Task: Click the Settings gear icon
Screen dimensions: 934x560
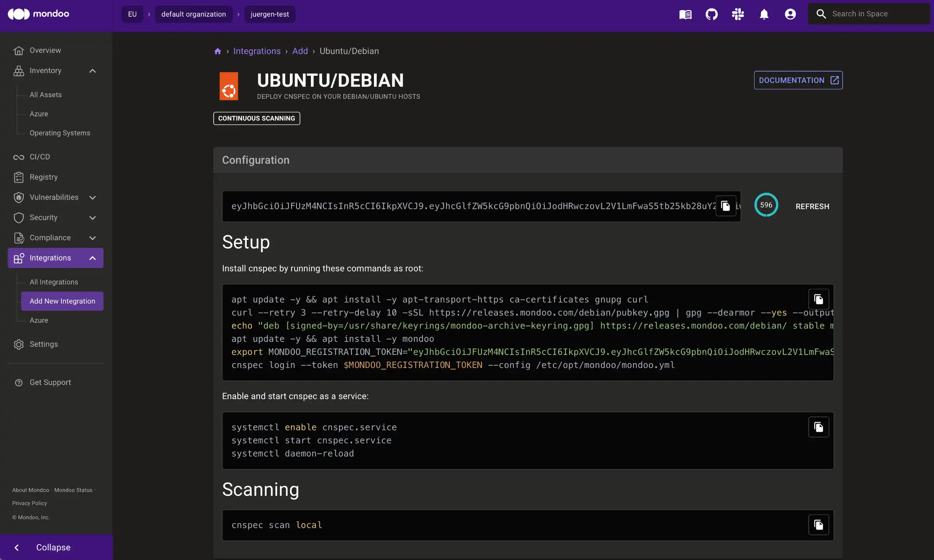Action: pos(19,345)
